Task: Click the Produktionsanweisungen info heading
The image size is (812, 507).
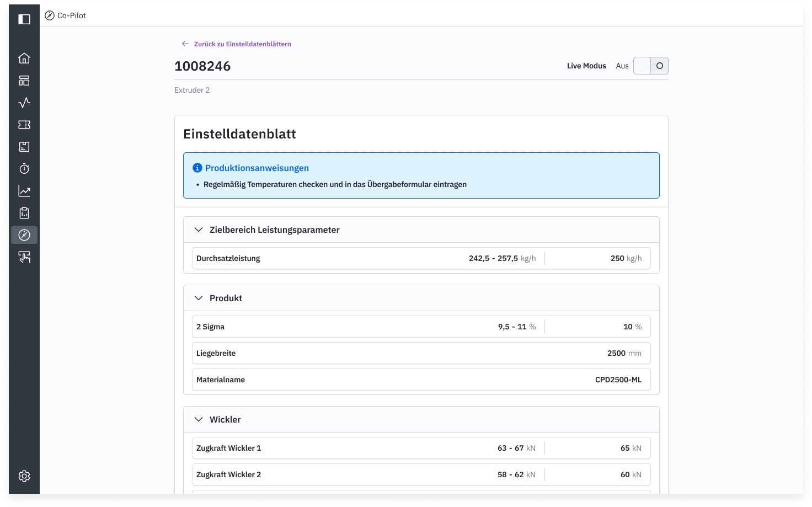Action: [x=257, y=168]
